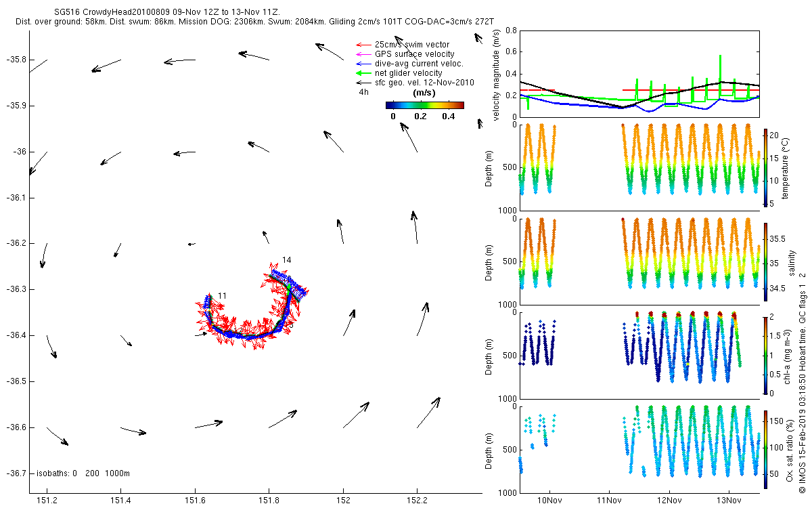Click the -36.1 latitude tick label
The image size is (812, 508).
coord(15,198)
